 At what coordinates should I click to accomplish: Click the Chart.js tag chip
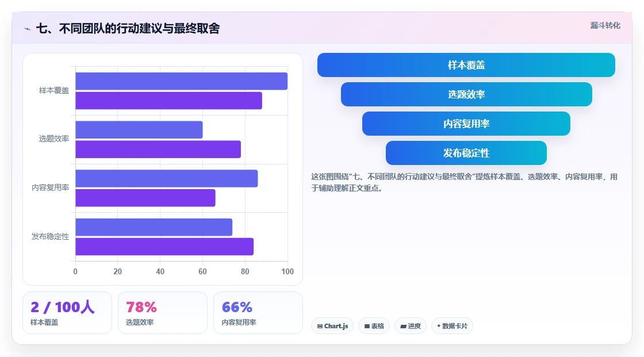click(332, 326)
